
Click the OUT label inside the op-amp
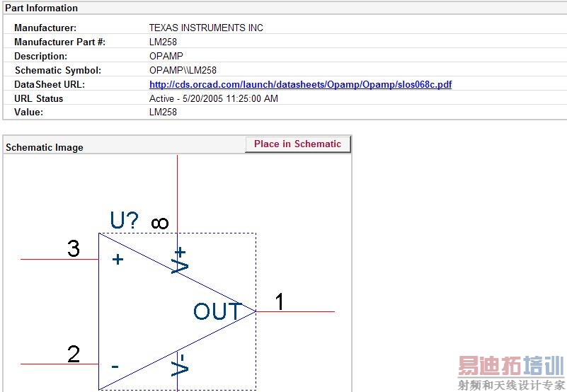pyautogui.click(x=217, y=311)
